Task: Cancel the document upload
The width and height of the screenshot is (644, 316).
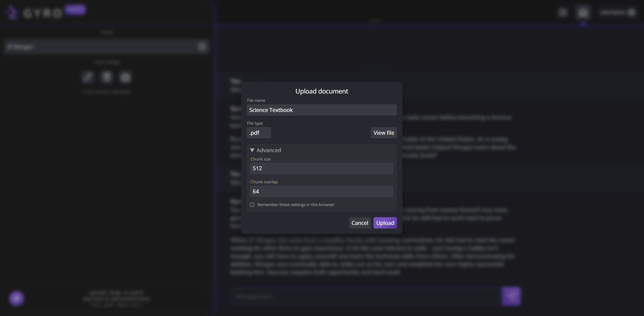Action: click(359, 223)
